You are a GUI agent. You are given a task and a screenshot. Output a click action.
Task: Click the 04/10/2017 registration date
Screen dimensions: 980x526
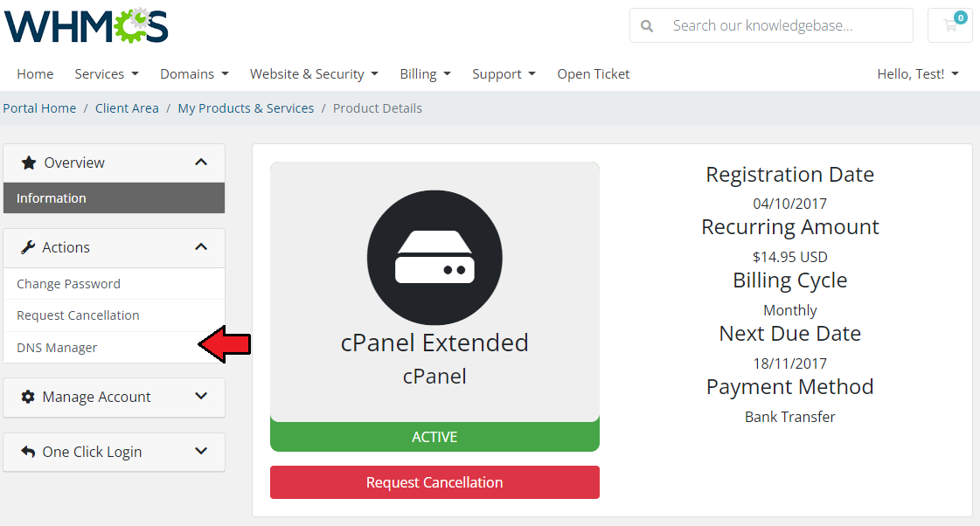(789, 204)
